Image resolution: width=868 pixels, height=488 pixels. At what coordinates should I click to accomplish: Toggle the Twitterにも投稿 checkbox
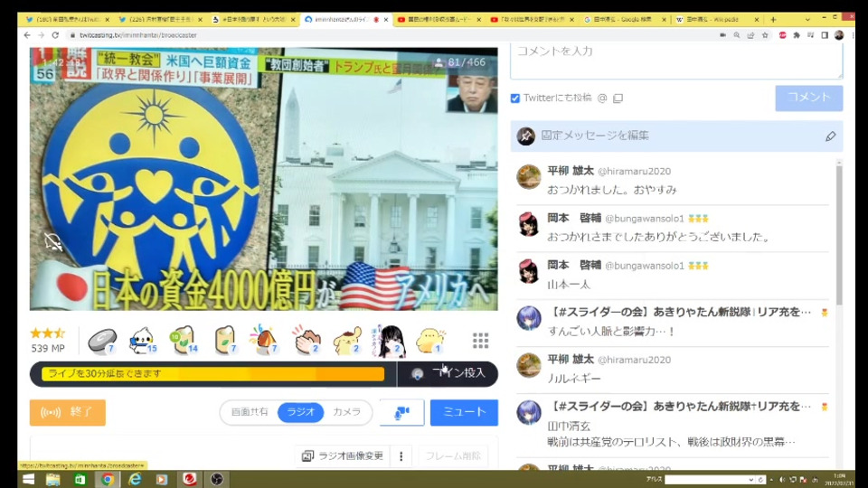pyautogui.click(x=515, y=98)
